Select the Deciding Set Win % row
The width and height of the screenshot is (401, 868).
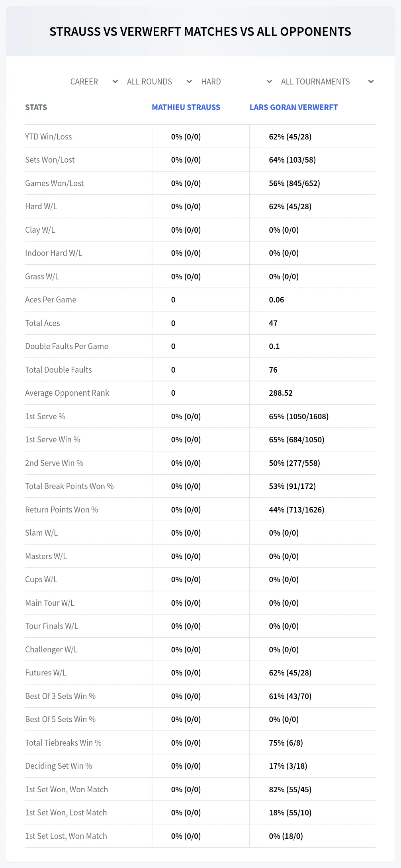coord(200,766)
